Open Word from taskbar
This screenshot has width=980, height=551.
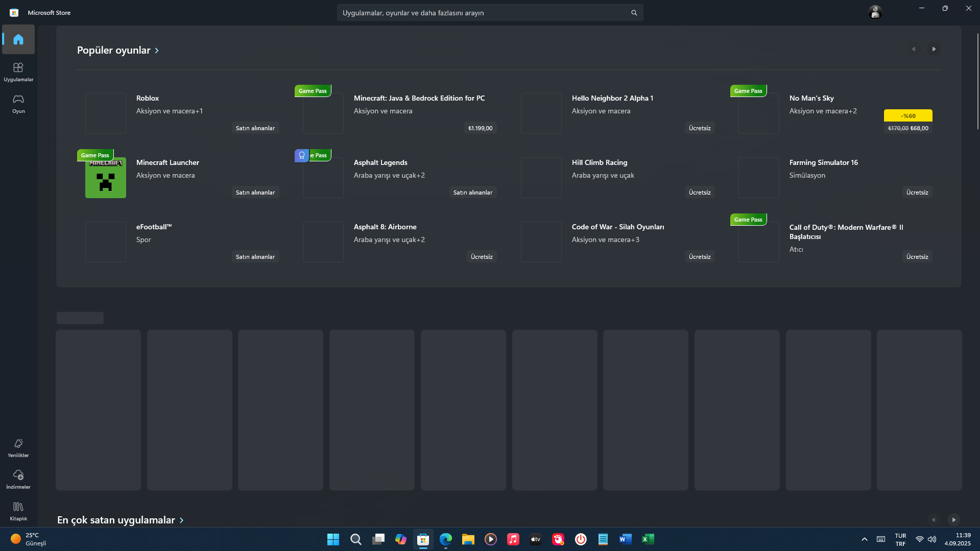tap(626, 539)
